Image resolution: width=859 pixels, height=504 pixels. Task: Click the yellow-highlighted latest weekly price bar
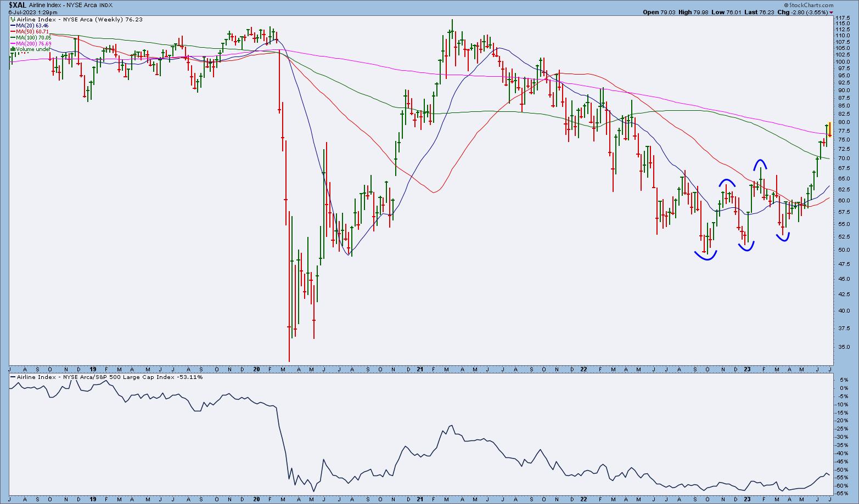(x=829, y=129)
